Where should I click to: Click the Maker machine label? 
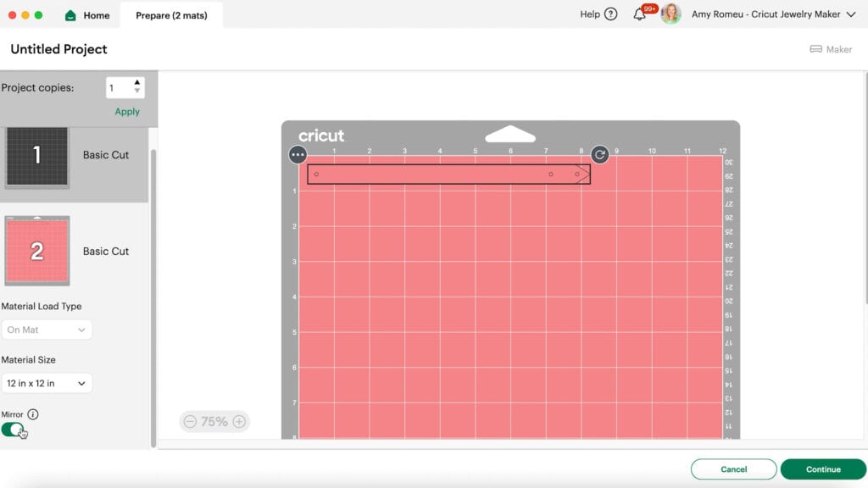point(839,49)
